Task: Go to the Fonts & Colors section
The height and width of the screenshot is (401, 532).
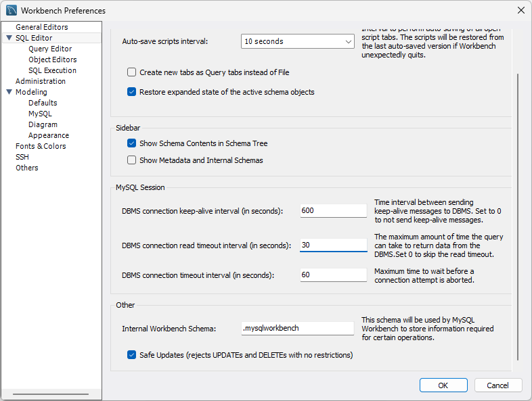Action: (x=41, y=146)
